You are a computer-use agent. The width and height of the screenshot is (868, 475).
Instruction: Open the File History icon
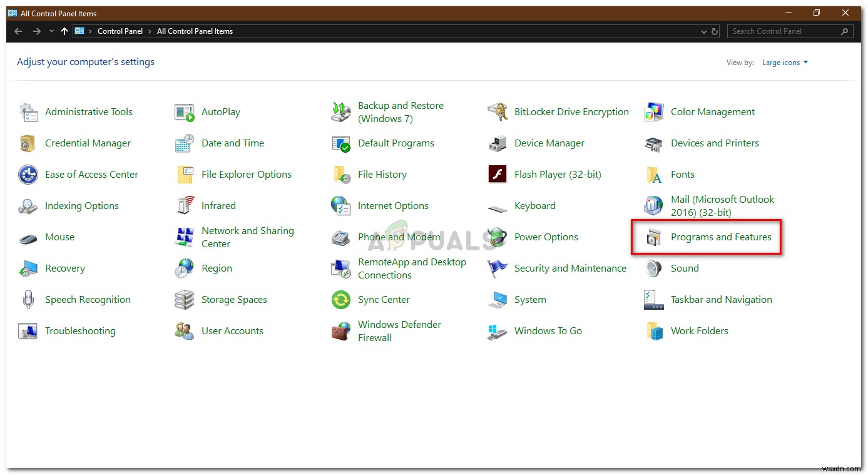(341, 175)
